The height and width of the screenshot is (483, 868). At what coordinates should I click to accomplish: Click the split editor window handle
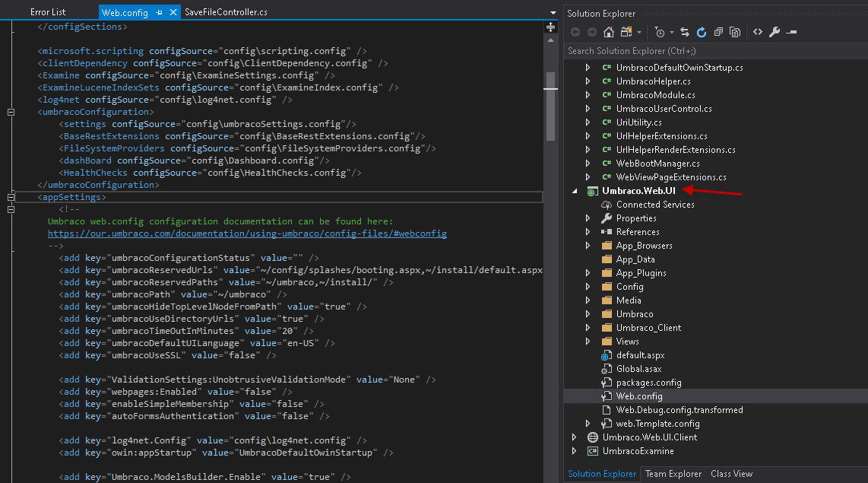point(551,27)
